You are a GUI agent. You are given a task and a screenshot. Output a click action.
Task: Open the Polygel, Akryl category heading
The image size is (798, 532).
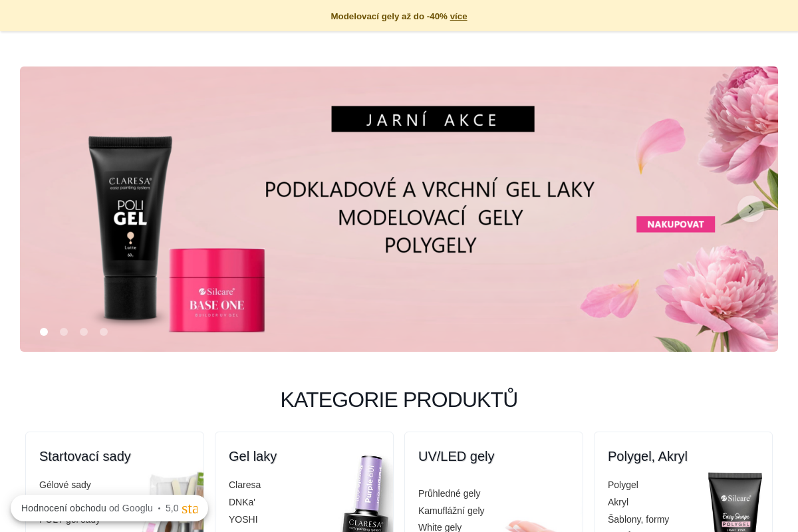point(648,456)
